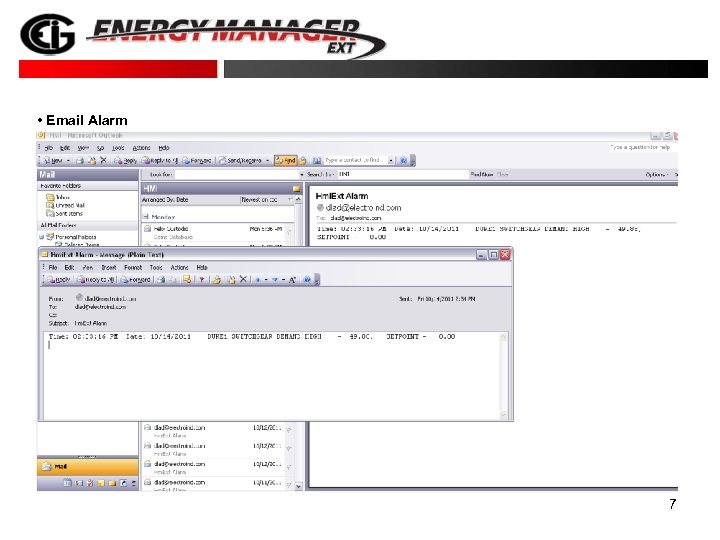Click the Delete X icon in message window toolbar
The image size is (720, 540).
[x=243, y=279]
